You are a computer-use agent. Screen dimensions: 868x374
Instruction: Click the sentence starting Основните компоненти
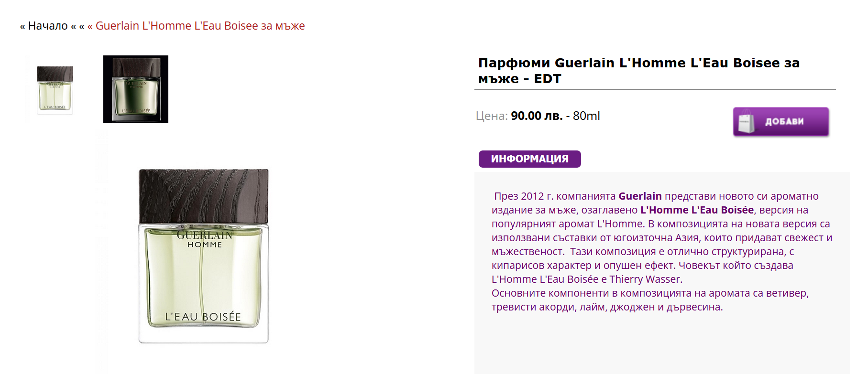(650, 300)
